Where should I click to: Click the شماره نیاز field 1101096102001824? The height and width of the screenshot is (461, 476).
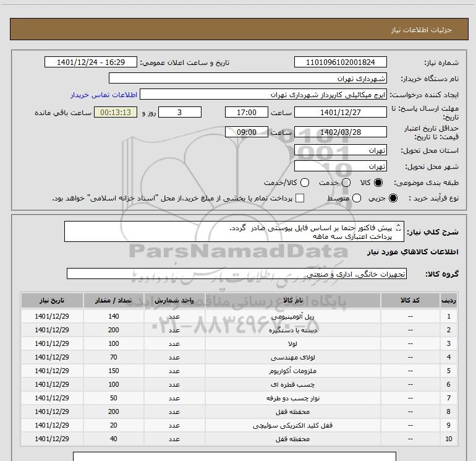pos(340,62)
